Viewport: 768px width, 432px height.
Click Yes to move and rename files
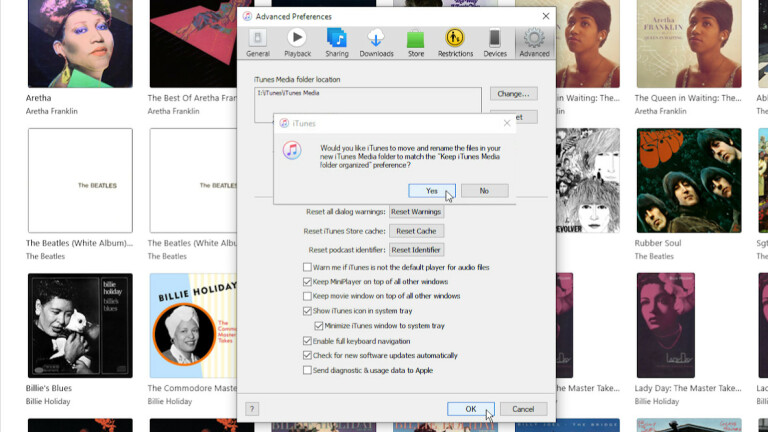tap(432, 191)
